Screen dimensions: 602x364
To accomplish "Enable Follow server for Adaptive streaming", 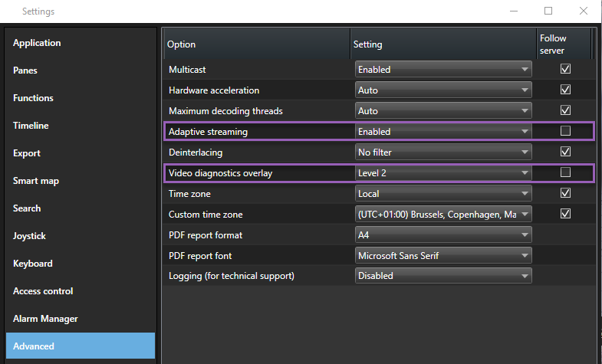I will click(x=565, y=131).
